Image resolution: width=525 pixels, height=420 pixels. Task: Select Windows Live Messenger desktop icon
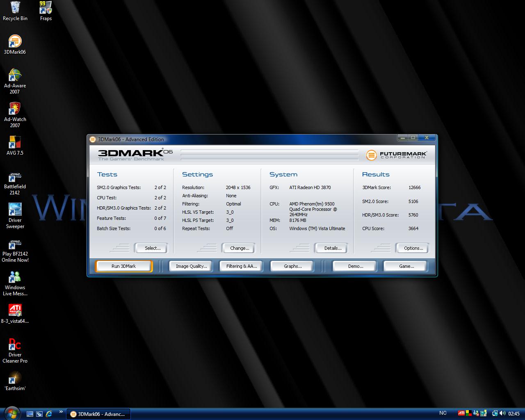pyautogui.click(x=15, y=283)
